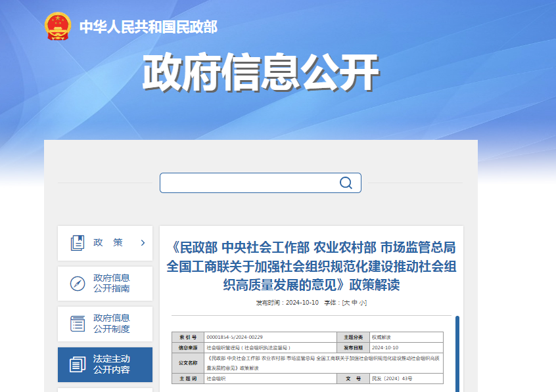This screenshot has width=556, height=392.
Task: Click the search magnifier icon
Action: (x=346, y=183)
